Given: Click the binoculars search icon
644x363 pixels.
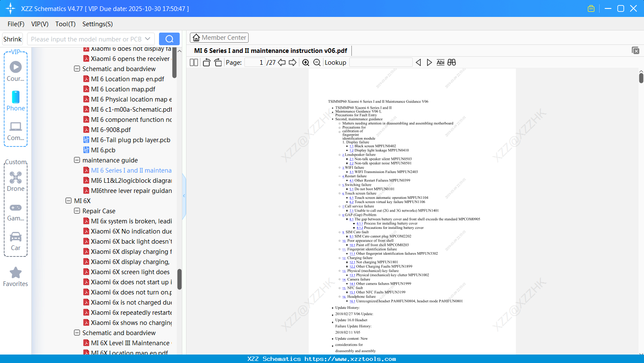Looking at the screenshot, I should tap(452, 63).
